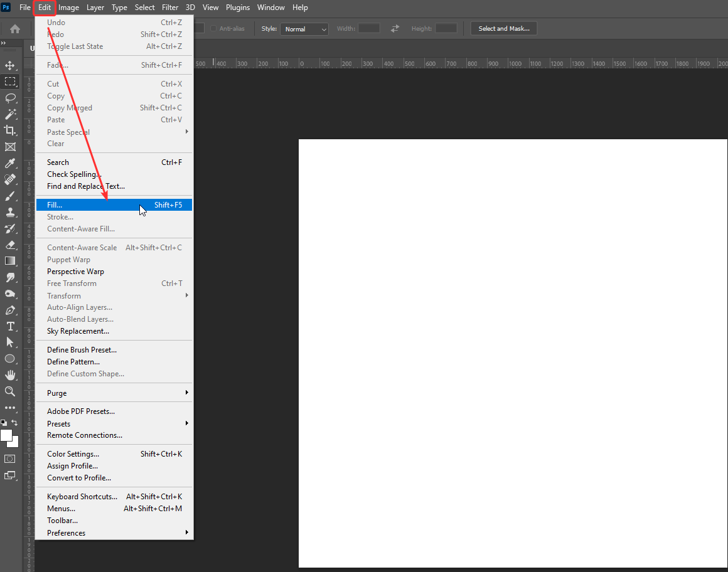The width and height of the screenshot is (728, 572).
Task: Select the Hand tool
Action: [x=10, y=375]
